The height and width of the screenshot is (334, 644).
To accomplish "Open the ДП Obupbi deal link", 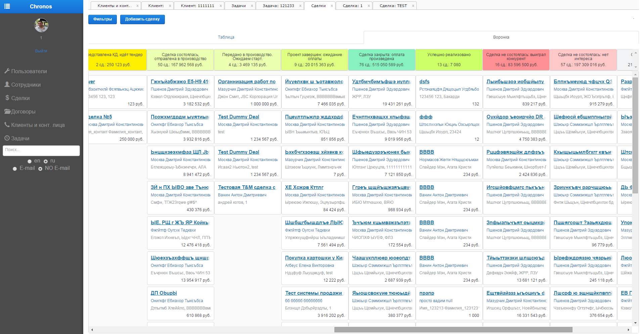I will [x=164, y=293].
